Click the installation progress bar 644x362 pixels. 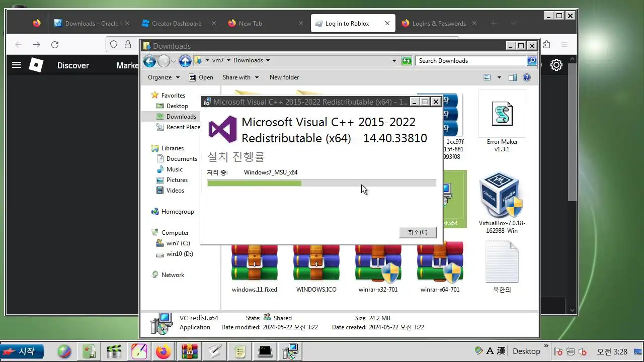click(x=321, y=183)
